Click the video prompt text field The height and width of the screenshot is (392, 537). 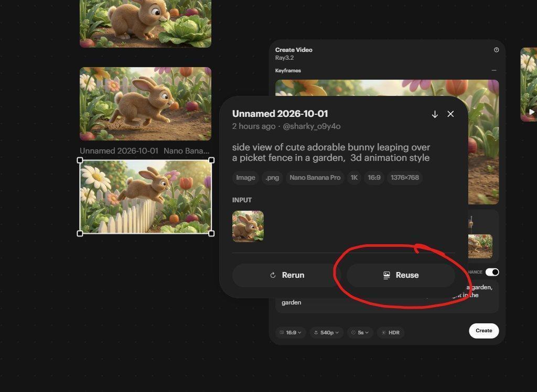point(387,296)
